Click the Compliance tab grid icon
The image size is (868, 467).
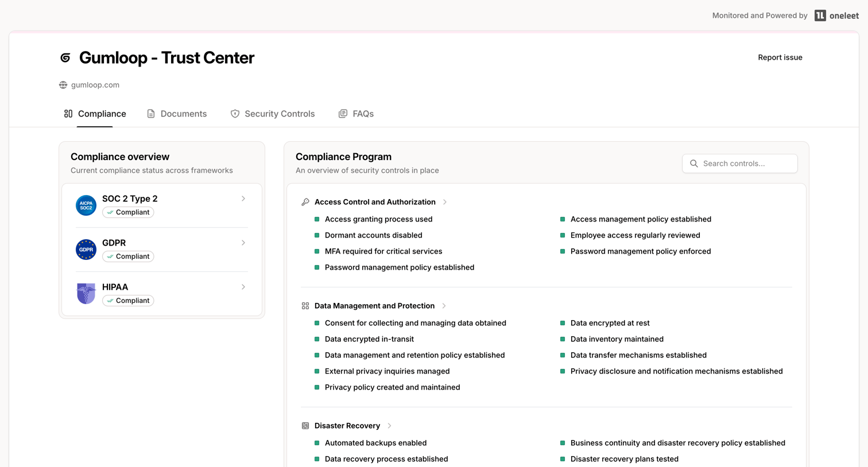pyautogui.click(x=68, y=114)
